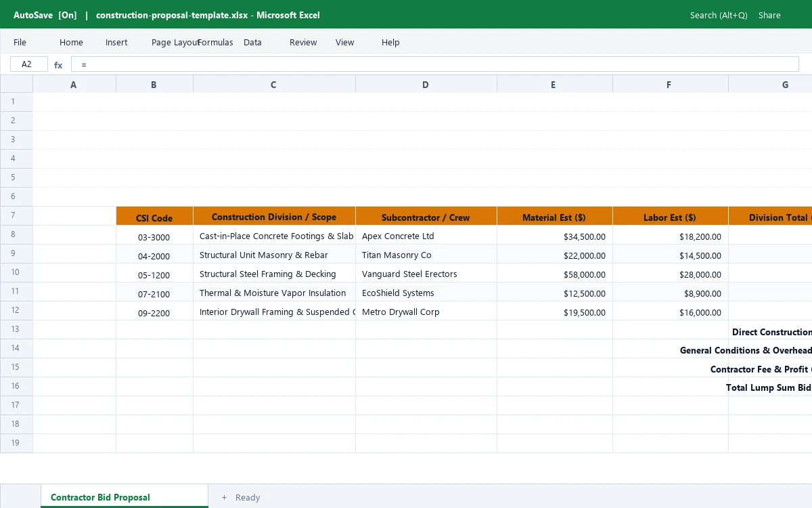
Task: Select material estimate $22,000.00 cell
Action: point(555,254)
